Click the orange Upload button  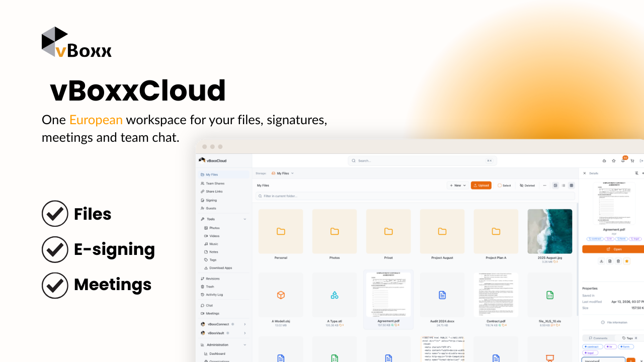[481, 186]
